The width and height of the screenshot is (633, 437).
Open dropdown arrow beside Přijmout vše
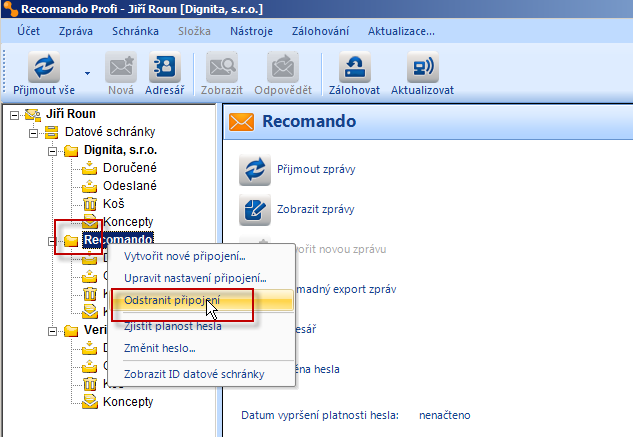pos(87,73)
